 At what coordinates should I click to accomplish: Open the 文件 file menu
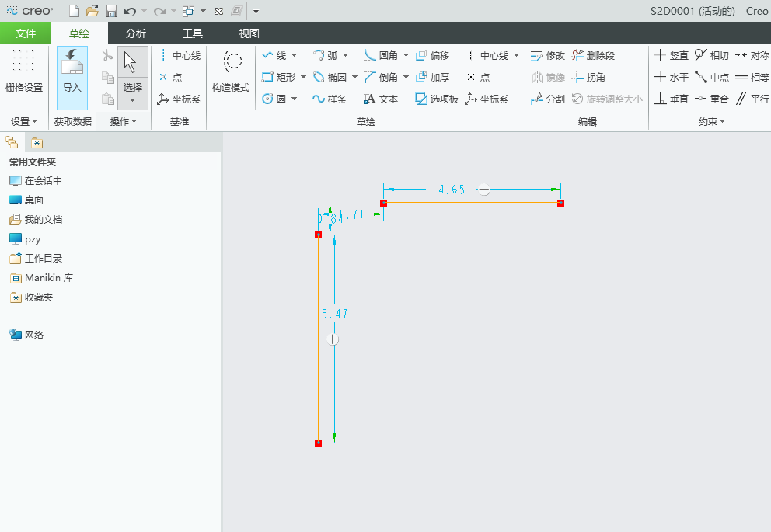(x=26, y=33)
